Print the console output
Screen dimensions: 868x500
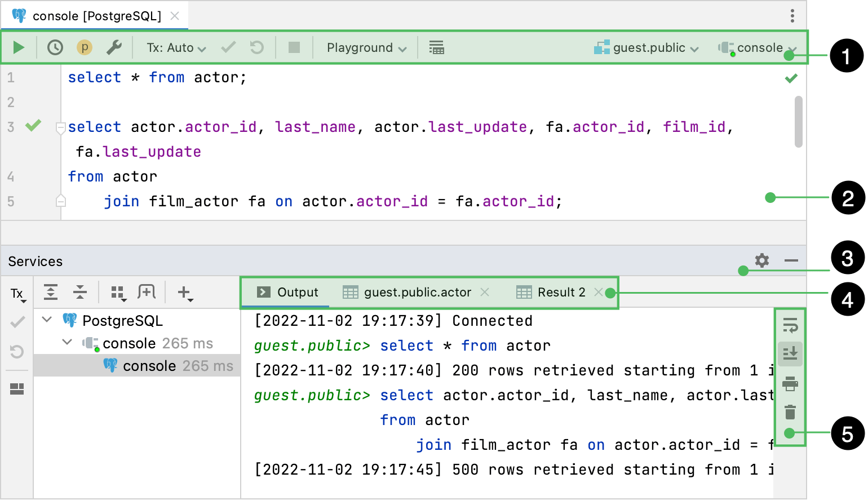790,383
